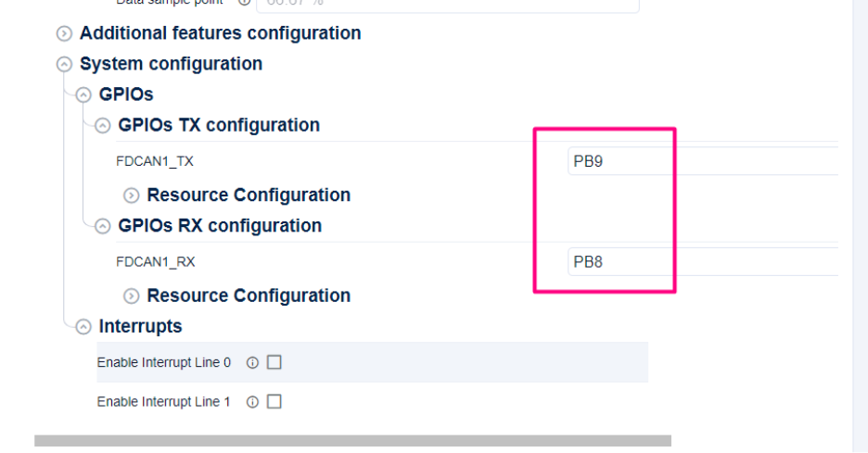Tick the Enable Interrupt Line 1 checkbox
Image resolution: width=868 pixels, height=453 pixels.
coord(274,403)
